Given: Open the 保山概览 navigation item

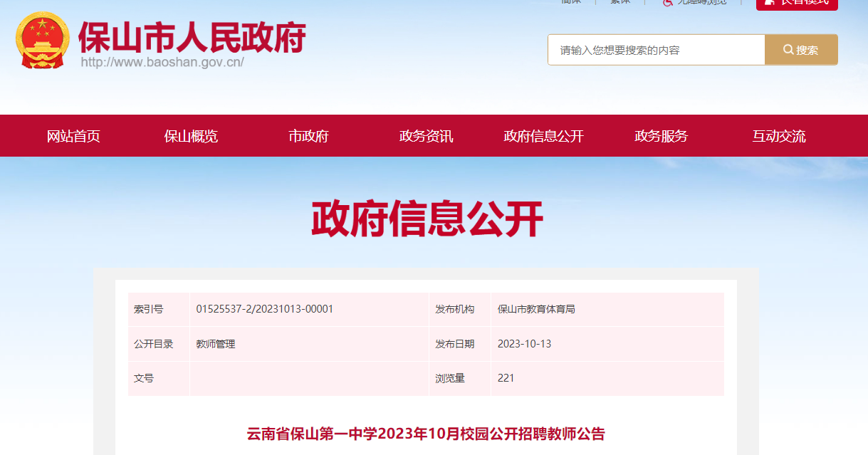Looking at the screenshot, I should [191, 136].
